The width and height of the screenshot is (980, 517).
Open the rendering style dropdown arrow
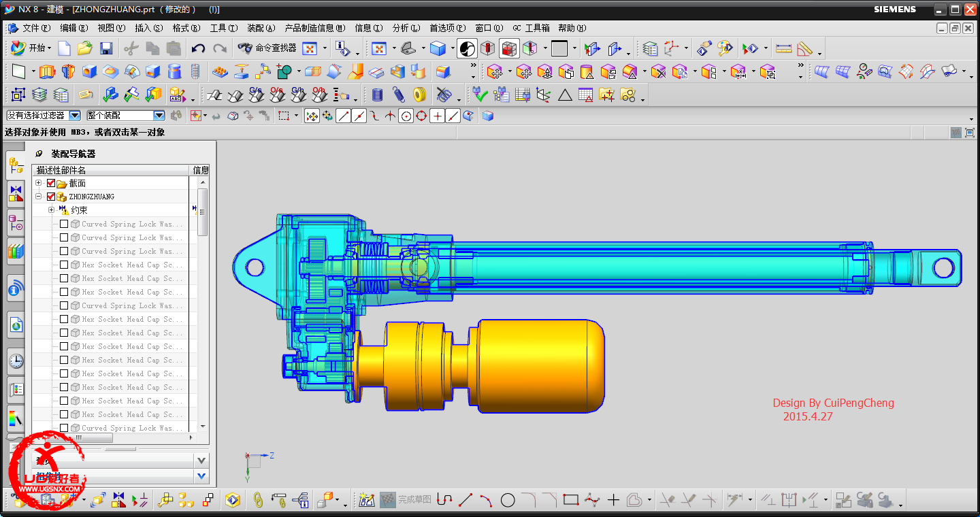click(x=453, y=48)
